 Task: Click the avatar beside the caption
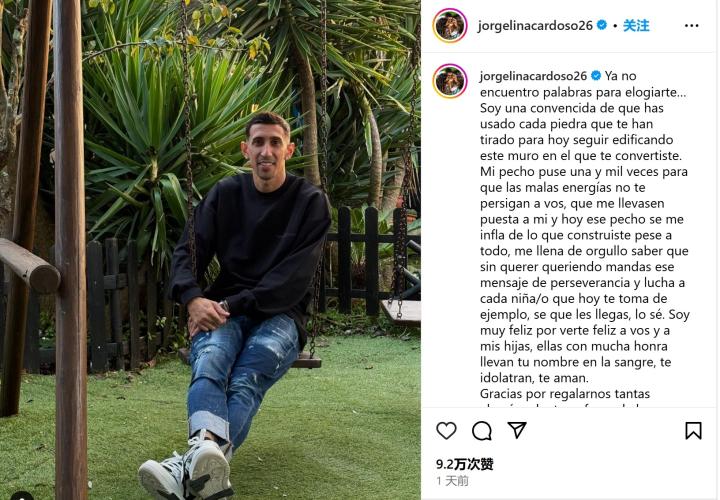450,81
